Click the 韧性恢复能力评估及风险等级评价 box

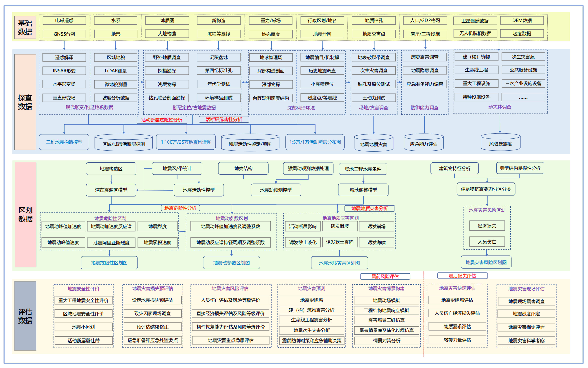click(231, 327)
